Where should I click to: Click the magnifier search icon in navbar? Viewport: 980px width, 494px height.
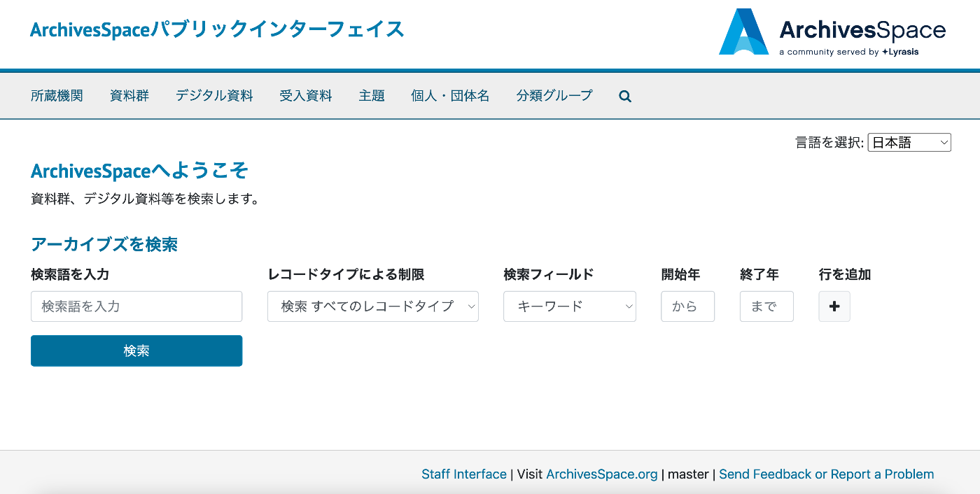625,97
